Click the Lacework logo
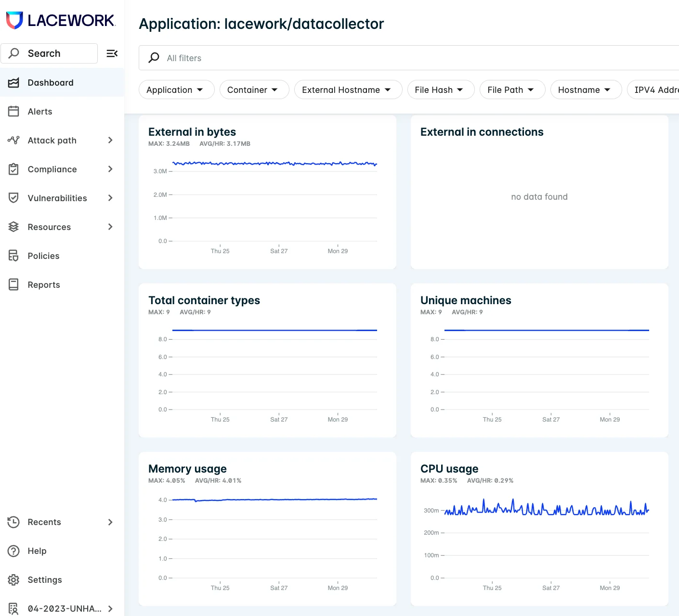This screenshot has height=616, width=679. 60,20
